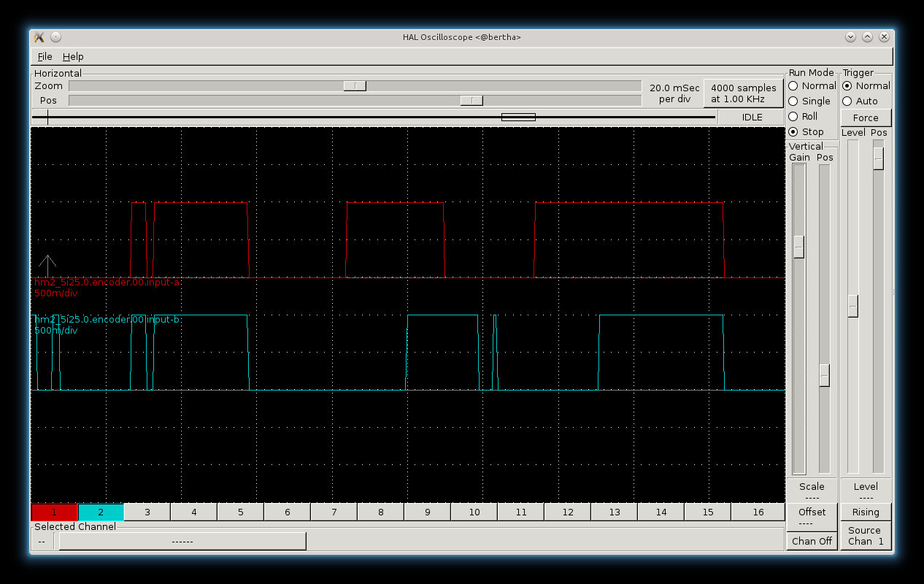Enable Roll run mode
This screenshot has width=924, height=584.
[793, 117]
